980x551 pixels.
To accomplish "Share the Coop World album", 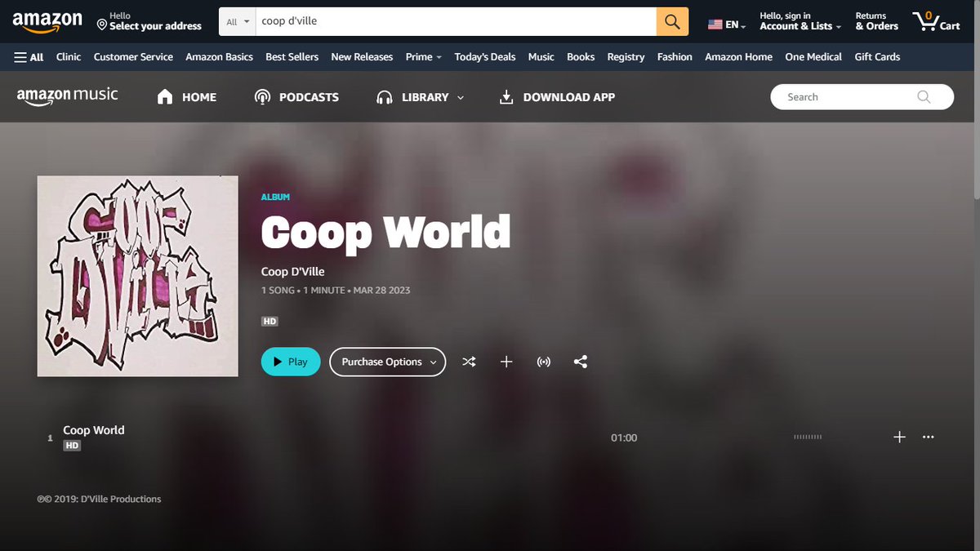I will (x=581, y=362).
